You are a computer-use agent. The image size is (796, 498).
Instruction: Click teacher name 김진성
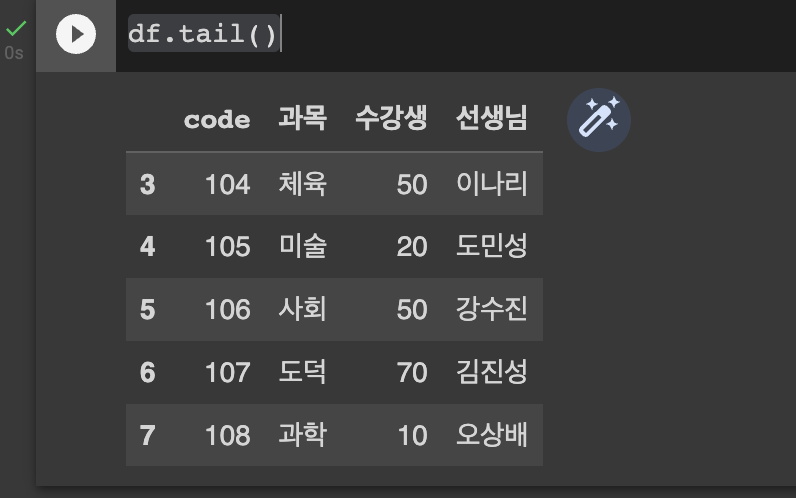click(491, 372)
